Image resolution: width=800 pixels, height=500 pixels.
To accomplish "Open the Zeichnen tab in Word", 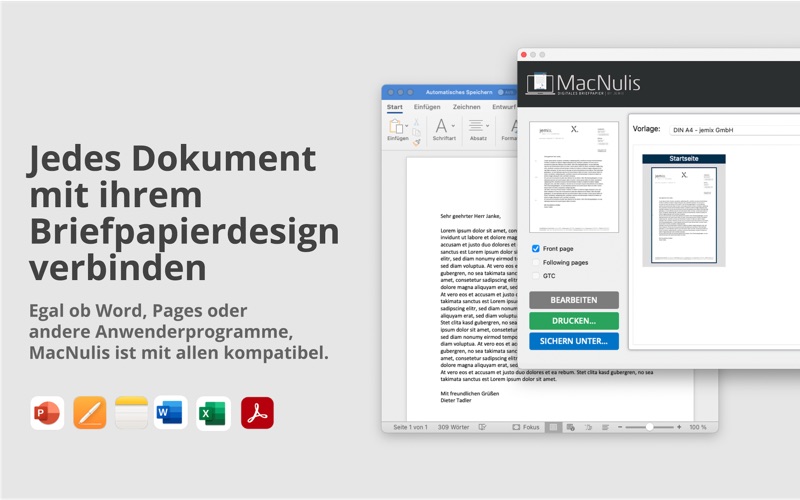I will (466, 107).
